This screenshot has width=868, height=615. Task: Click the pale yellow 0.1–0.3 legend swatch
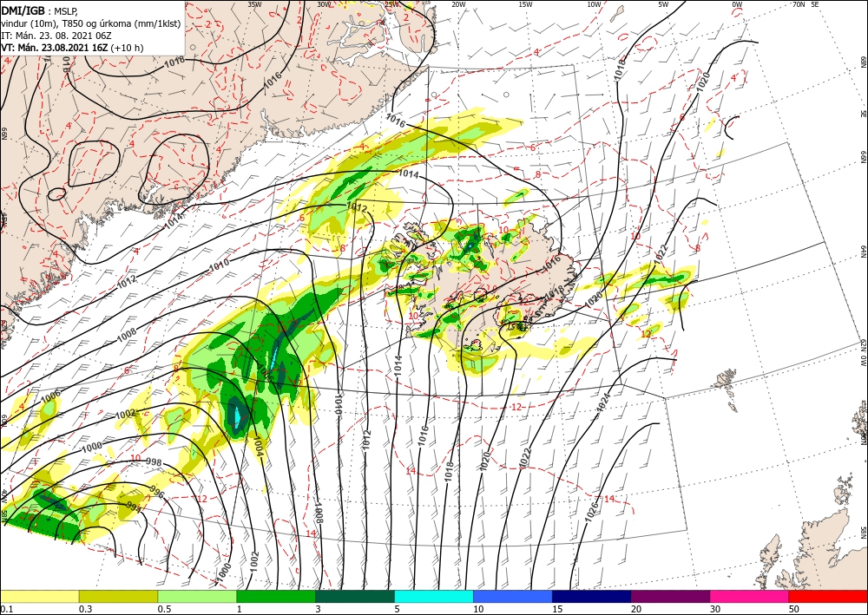pyautogui.click(x=40, y=596)
